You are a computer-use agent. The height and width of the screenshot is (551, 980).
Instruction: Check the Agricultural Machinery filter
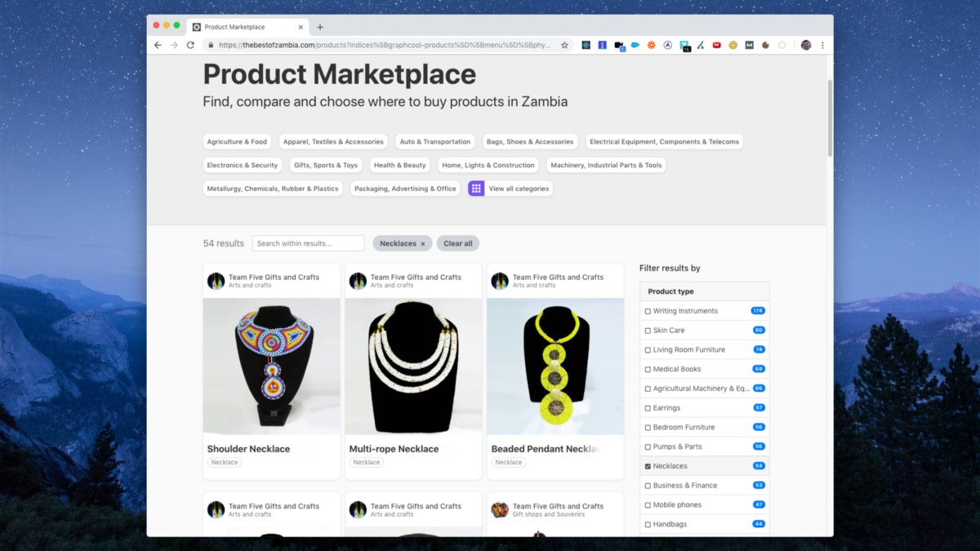tap(648, 389)
